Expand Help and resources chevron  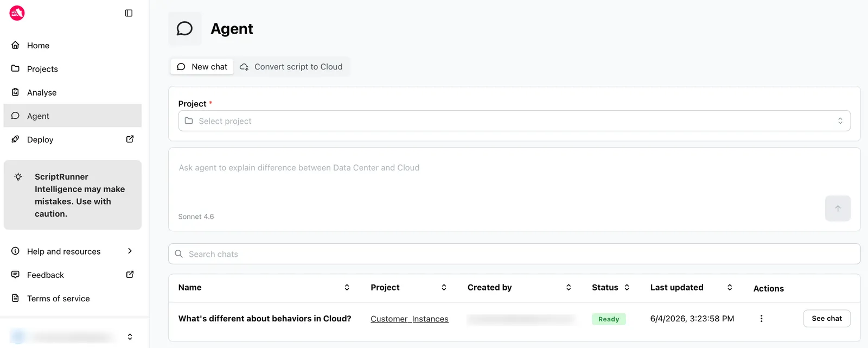pyautogui.click(x=130, y=251)
